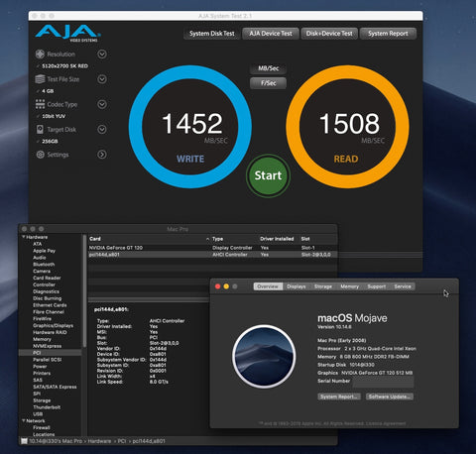Select the NVIDIA GeForce GT 120 row
Viewport: 476px width, 454px height.
coord(212,248)
